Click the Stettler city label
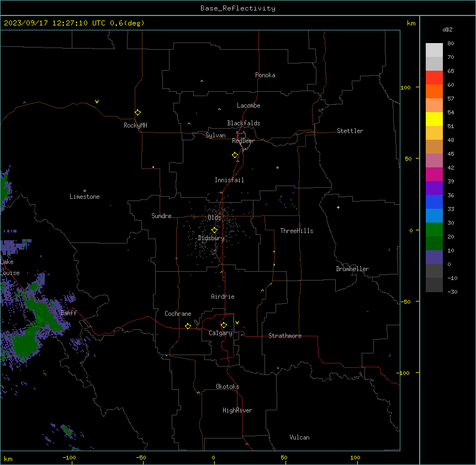Viewport: 476px width, 465px height. click(350, 131)
